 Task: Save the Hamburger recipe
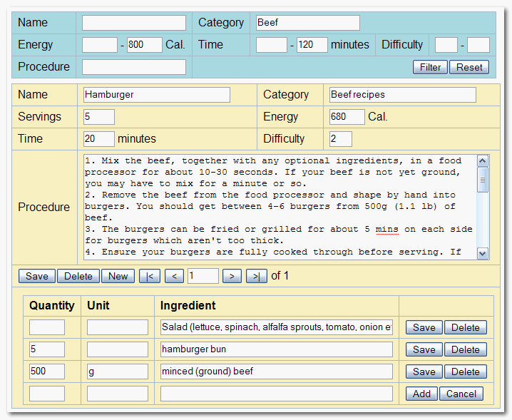36,276
